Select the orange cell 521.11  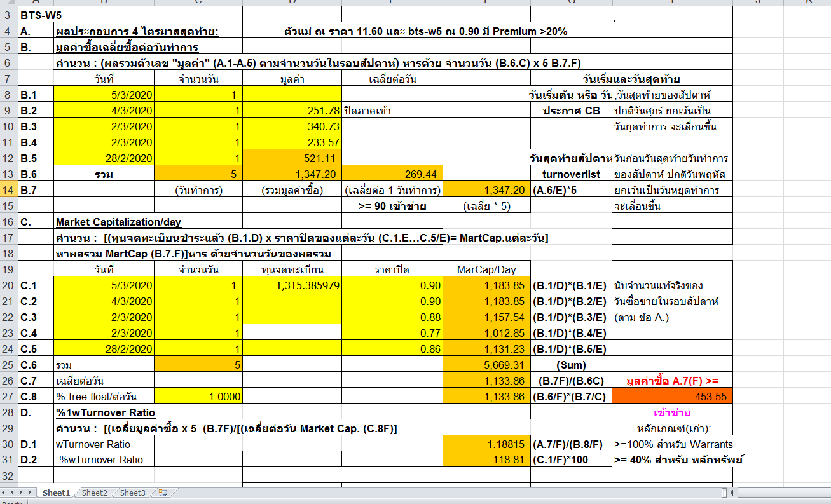(x=292, y=158)
